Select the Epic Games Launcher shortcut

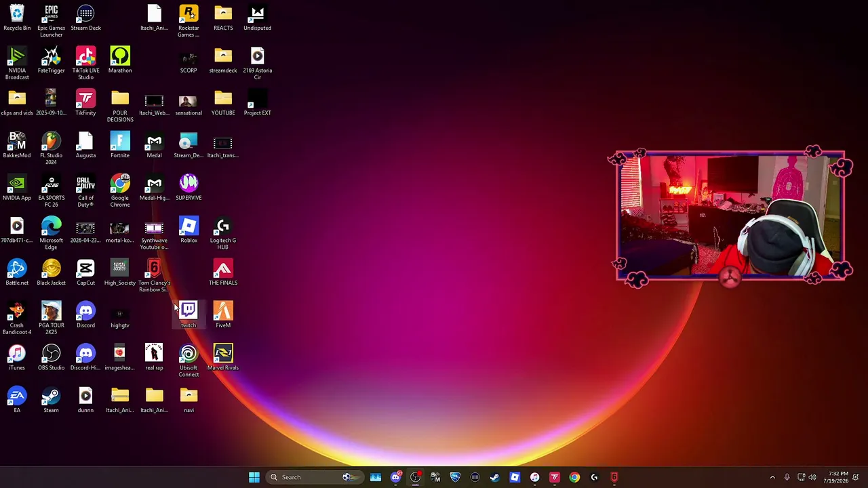pos(52,22)
